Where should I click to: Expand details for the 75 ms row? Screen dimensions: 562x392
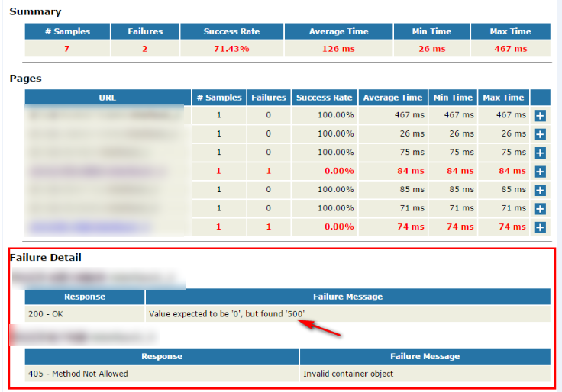[x=540, y=153]
